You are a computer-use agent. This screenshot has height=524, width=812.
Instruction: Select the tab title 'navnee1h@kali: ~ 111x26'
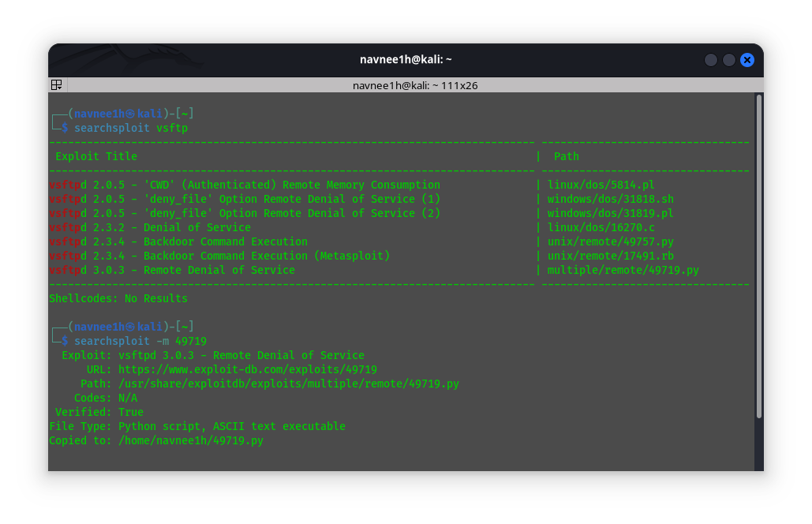[x=415, y=85]
